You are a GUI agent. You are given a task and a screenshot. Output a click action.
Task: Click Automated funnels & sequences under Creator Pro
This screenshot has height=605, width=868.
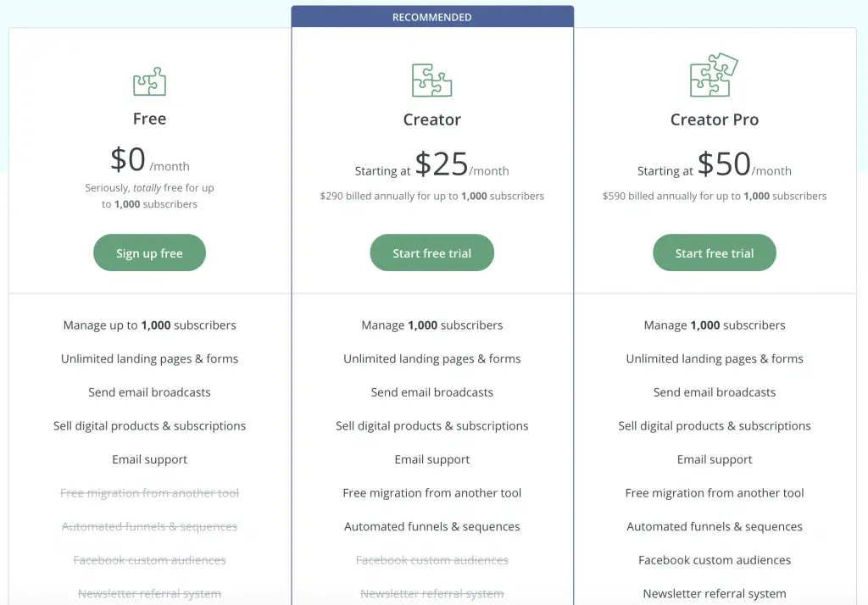click(x=715, y=526)
